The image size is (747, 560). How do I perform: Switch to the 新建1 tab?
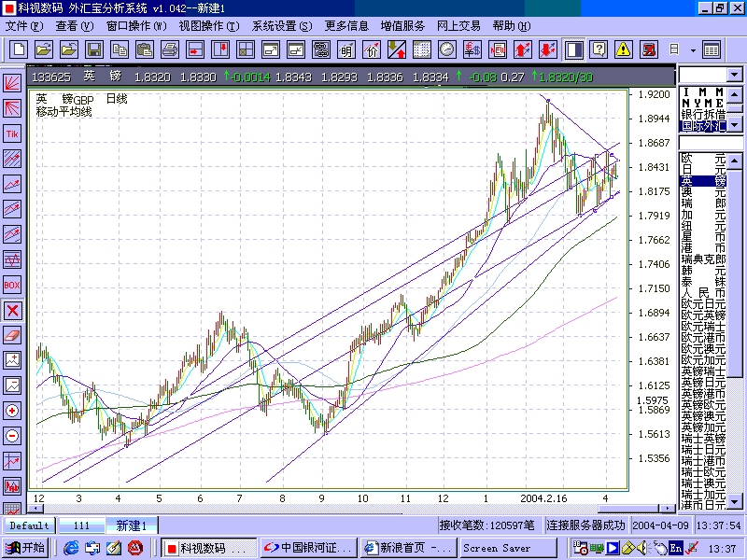click(x=131, y=525)
